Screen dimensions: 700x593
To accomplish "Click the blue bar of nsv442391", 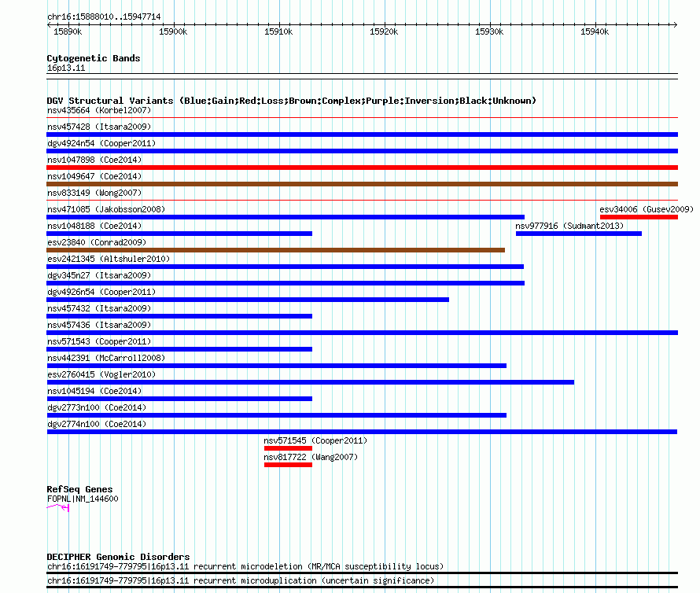I will [x=276, y=366].
